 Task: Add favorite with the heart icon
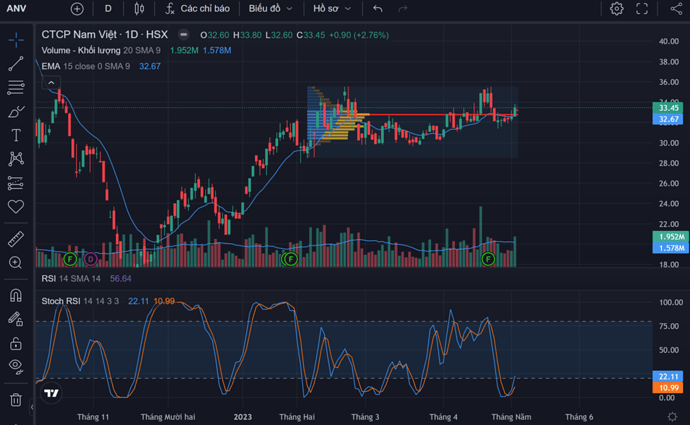(16, 206)
